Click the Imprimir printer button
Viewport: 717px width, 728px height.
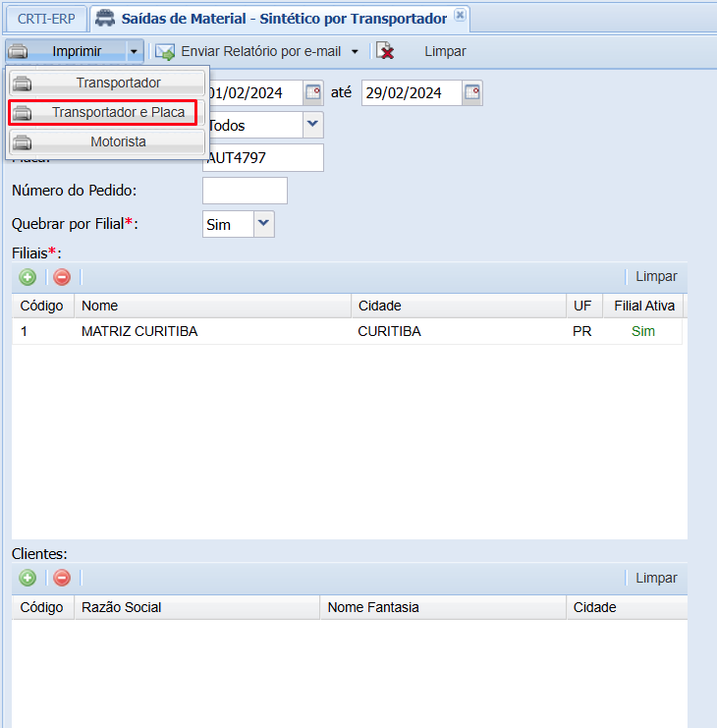66,51
